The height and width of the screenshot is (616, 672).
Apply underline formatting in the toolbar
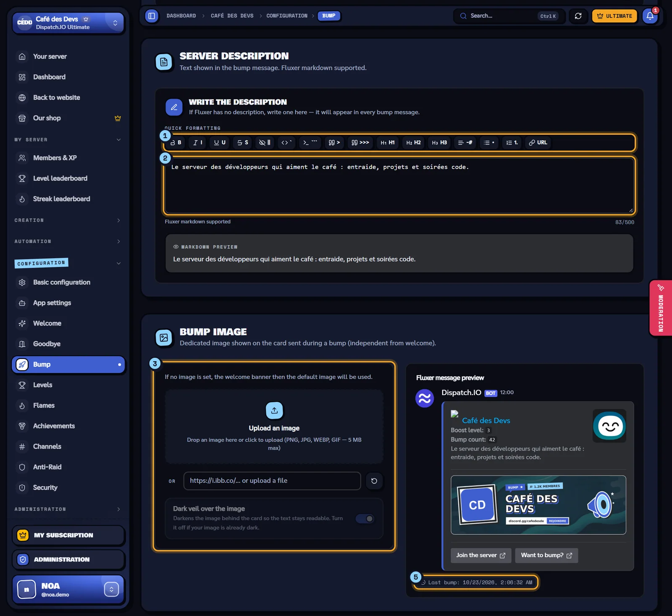tap(220, 143)
